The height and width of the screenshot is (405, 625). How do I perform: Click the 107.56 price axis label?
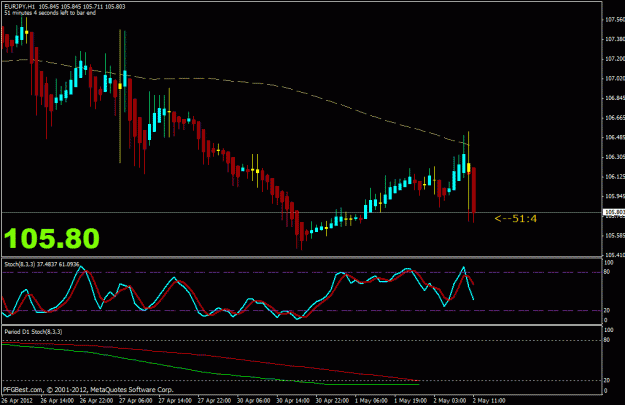click(x=615, y=19)
